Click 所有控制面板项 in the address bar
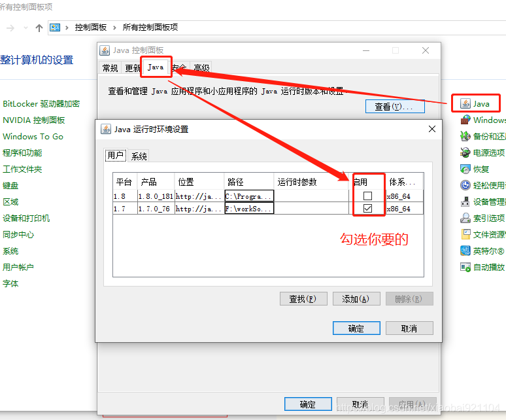 pyautogui.click(x=150, y=27)
